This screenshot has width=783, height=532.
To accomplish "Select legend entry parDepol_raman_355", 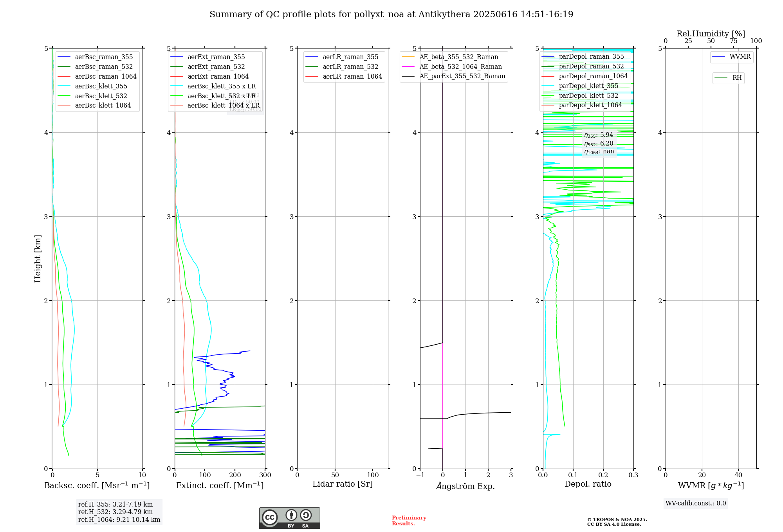I will click(583, 57).
